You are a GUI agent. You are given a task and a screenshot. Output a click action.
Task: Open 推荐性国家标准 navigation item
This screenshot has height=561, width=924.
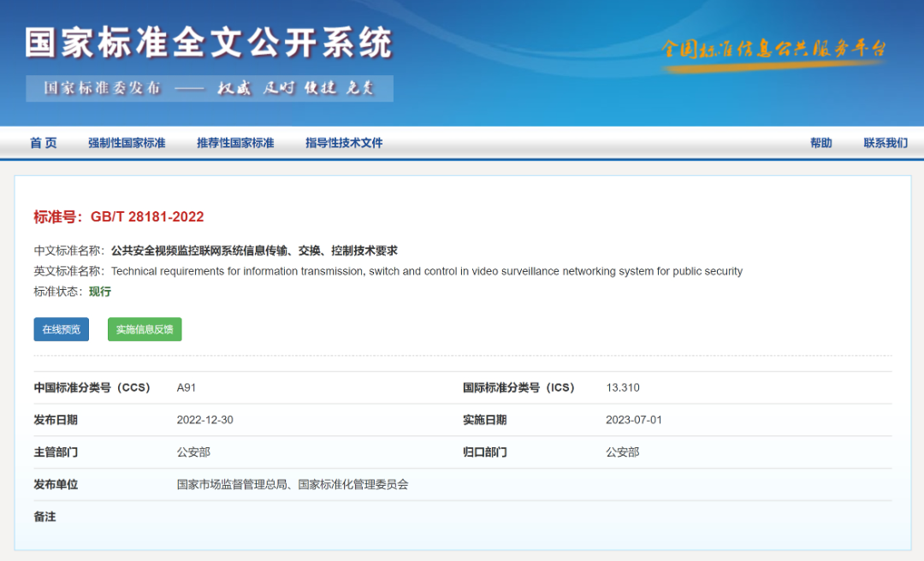coord(235,143)
